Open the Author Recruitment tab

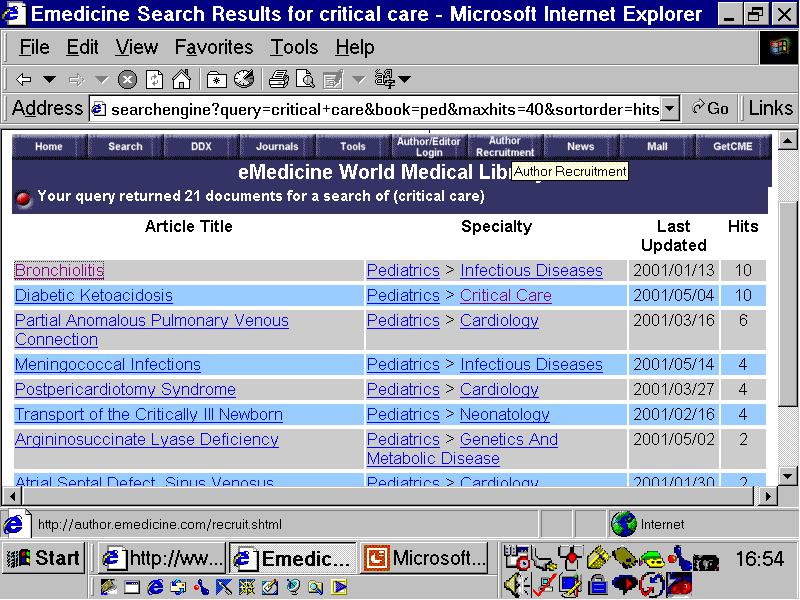[505, 146]
